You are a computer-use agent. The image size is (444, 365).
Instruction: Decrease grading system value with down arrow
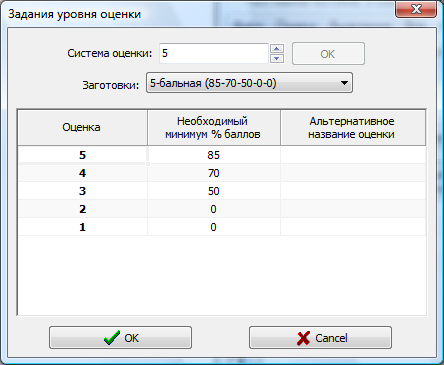[277, 59]
